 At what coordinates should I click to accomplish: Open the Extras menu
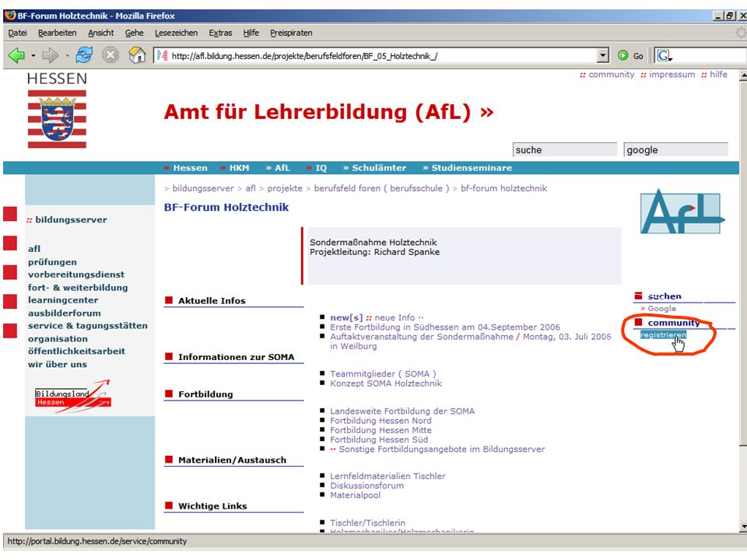coord(220,33)
